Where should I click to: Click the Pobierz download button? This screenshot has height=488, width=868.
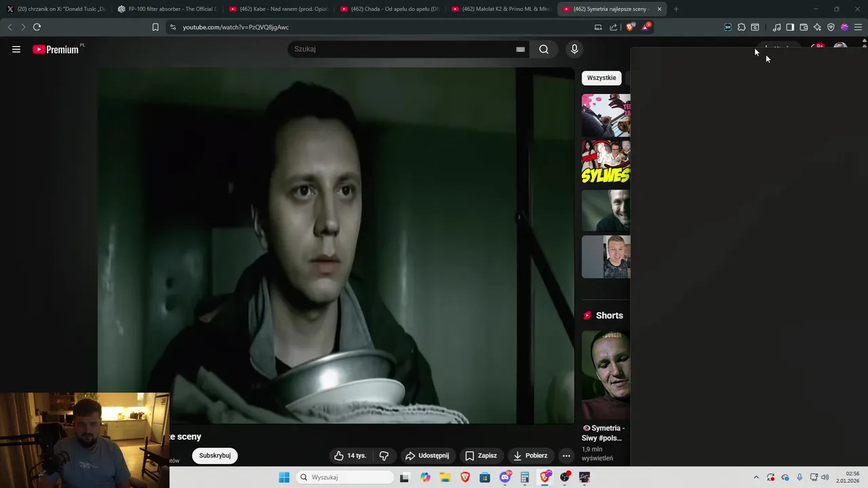click(530, 455)
